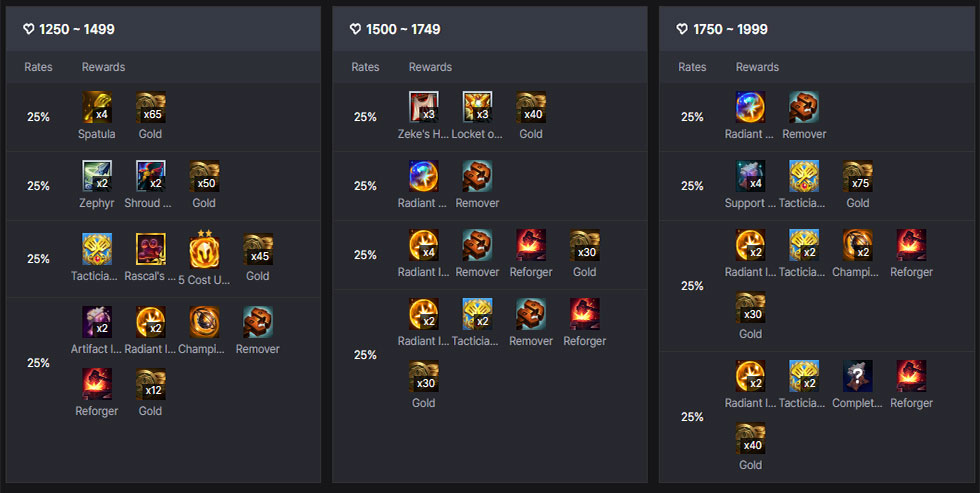Click the Spatula x4 reward icon

(97, 107)
